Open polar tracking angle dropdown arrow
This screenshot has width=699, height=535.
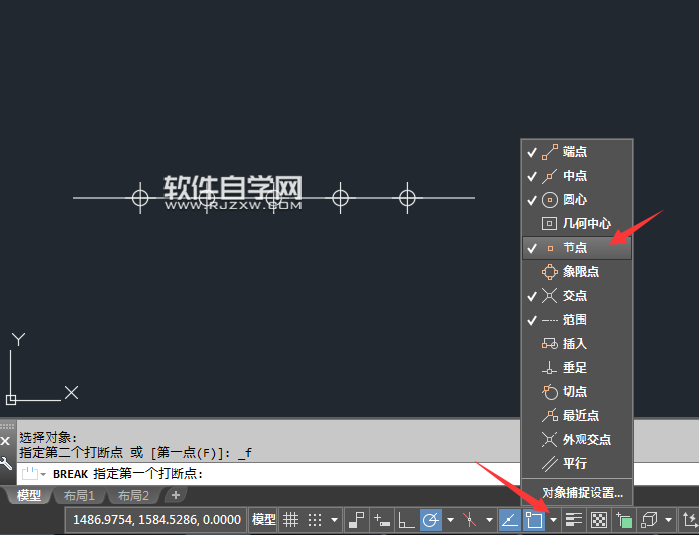pos(450,520)
